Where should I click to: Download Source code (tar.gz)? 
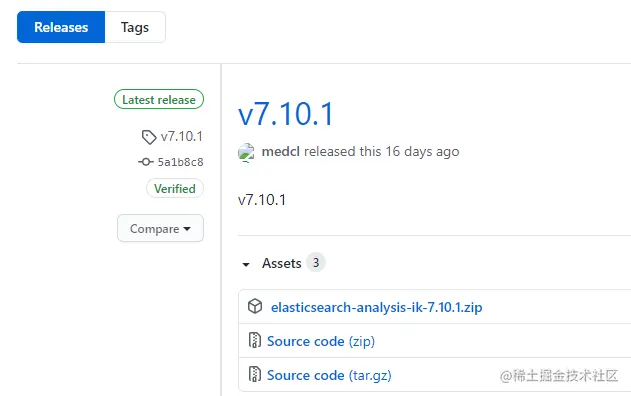point(329,375)
